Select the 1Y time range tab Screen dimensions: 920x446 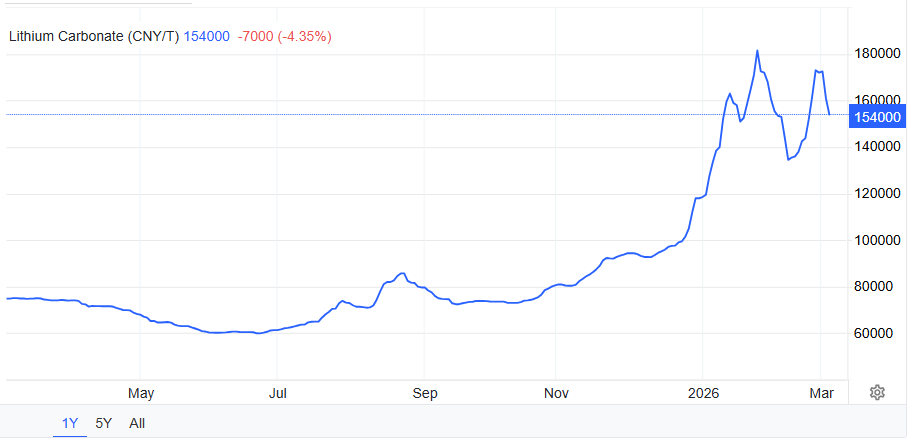[70, 423]
